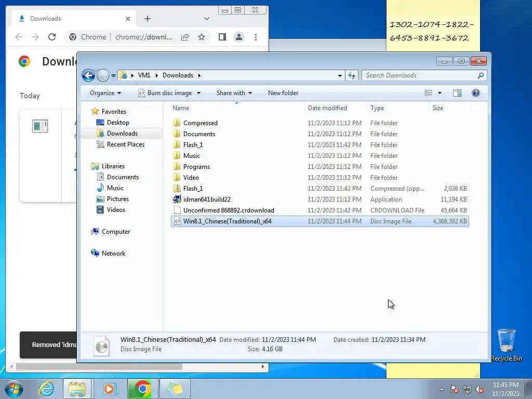Toggle Chrome side panel
The height and width of the screenshot is (399, 532).
click(222, 37)
